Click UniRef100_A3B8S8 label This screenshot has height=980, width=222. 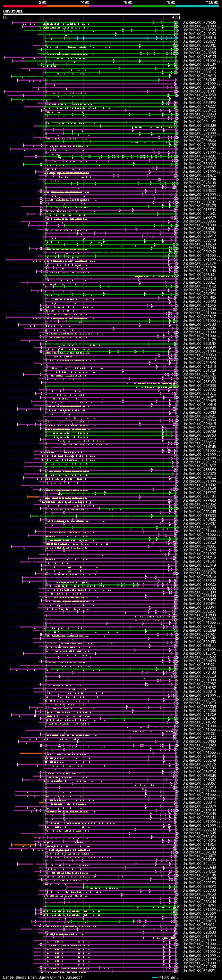[x=199, y=114]
